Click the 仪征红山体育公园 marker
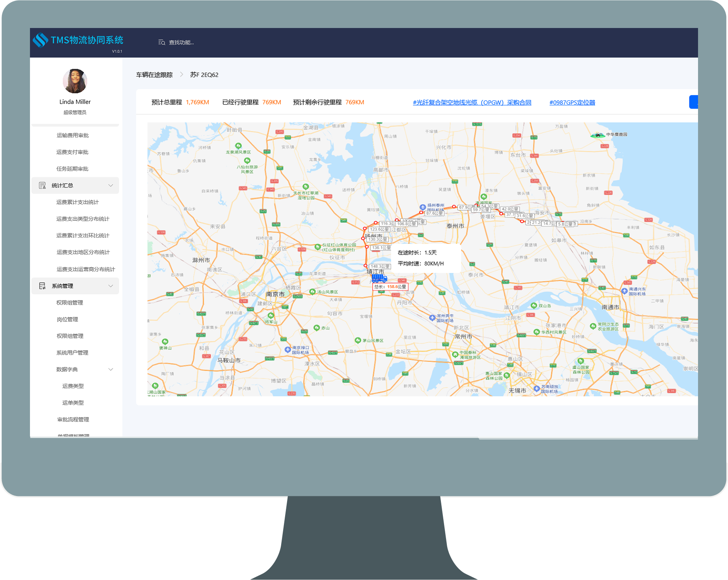This screenshot has height=580, width=728. point(317,247)
